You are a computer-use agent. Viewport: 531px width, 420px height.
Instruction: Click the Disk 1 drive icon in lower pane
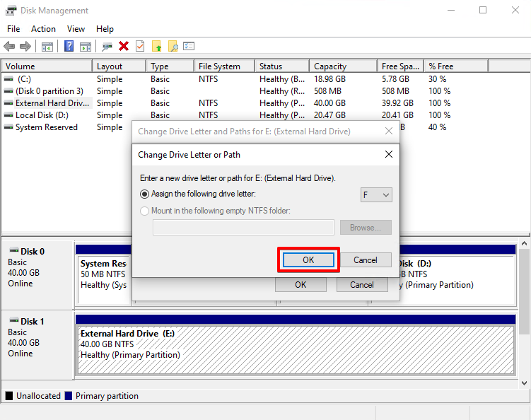(14, 320)
